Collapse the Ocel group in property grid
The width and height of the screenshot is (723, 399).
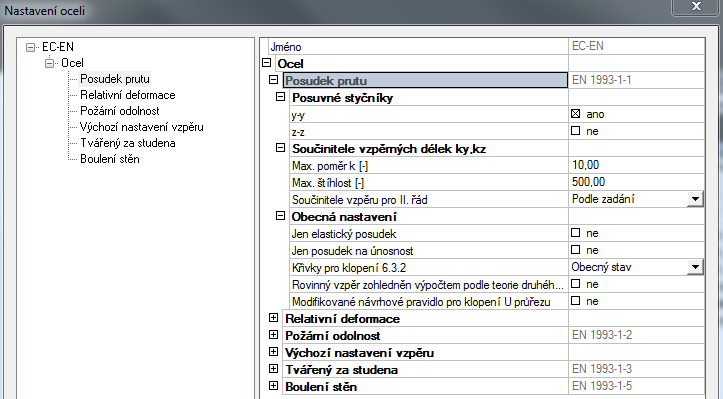click(267, 63)
